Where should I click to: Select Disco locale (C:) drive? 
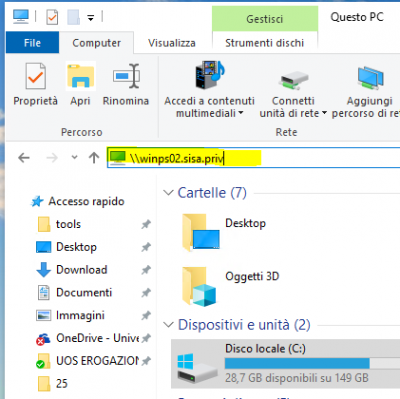pos(285,364)
